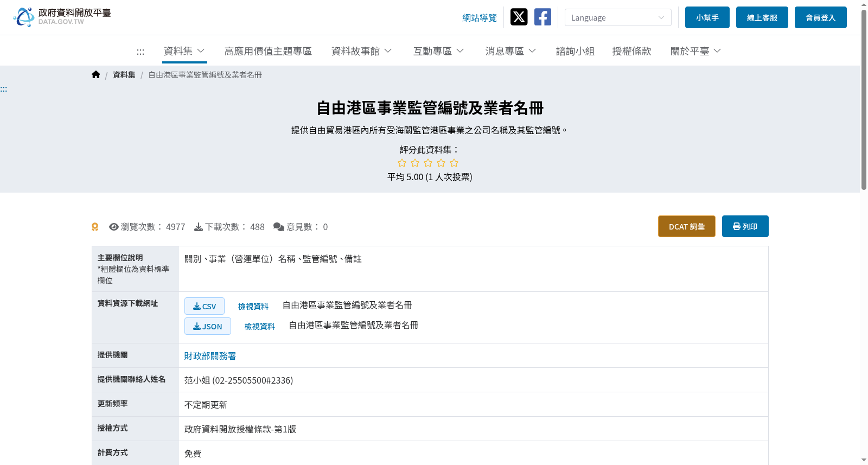Click the scrollbar down arrow

(864, 460)
